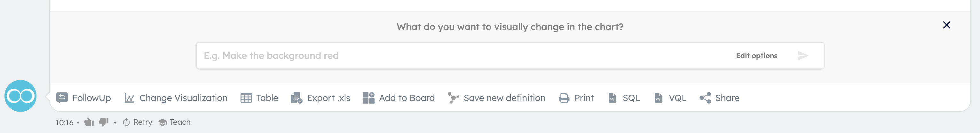Click the Add to Board icon
Image resolution: width=980 pixels, height=133 pixels.
pyautogui.click(x=369, y=98)
